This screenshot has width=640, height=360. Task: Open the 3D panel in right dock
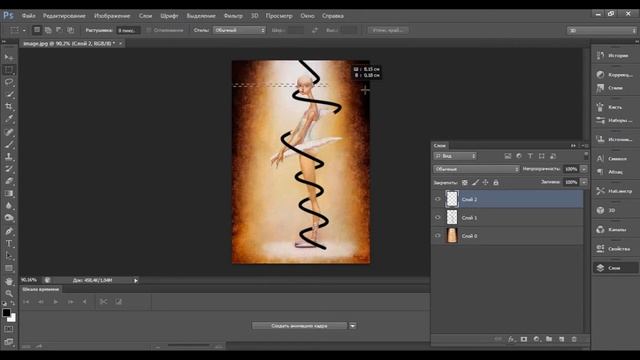(x=615, y=210)
